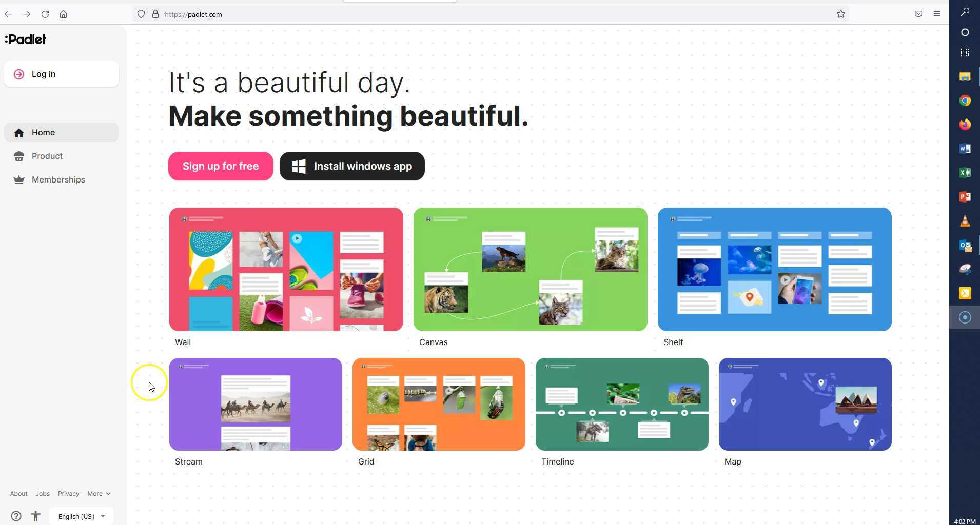Open Excel from the taskbar
Viewport: 980px width, 525px height.
pos(965,173)
